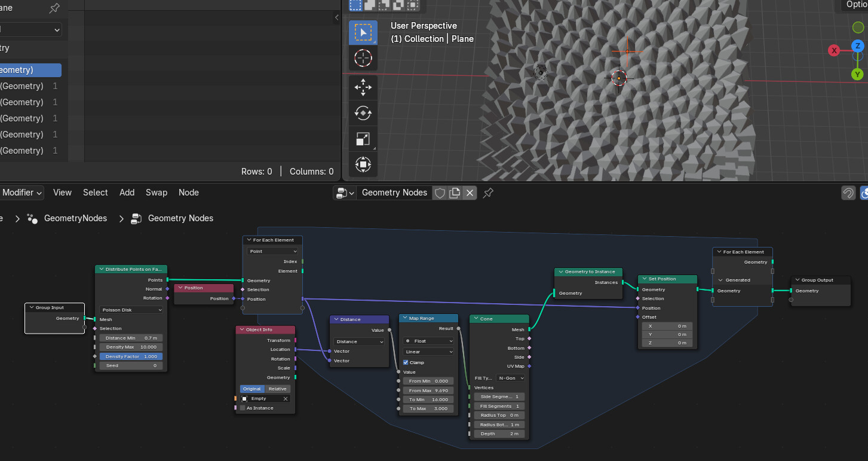Image resolution: width=868 pixels, height=461 pixels.
Task: Collapse the Cone node
Action: click(x=476, y=319)
